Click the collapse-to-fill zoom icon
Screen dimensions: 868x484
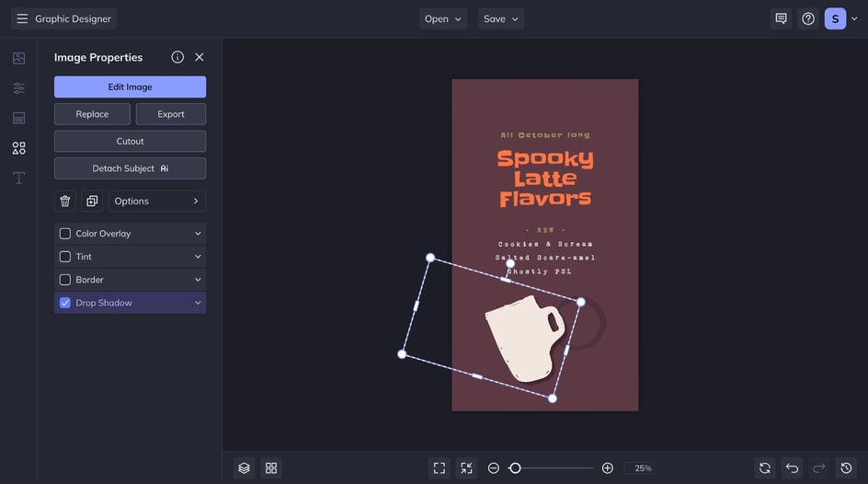tap(467, 468)
